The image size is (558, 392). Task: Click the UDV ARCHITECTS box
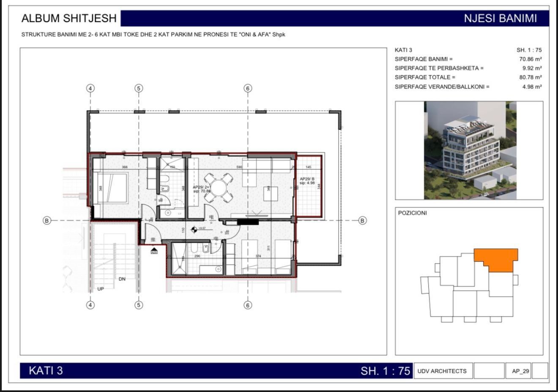[442, 371]
